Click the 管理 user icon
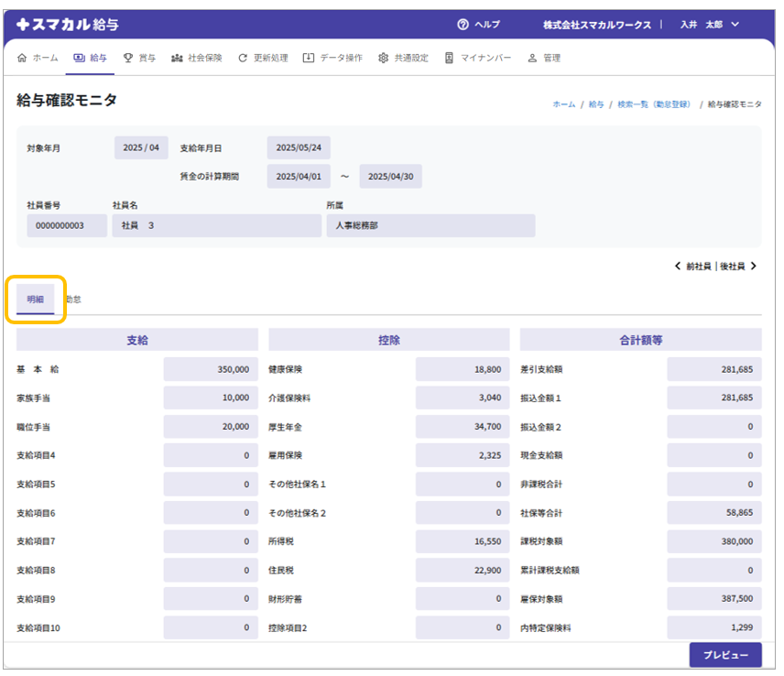Image resolution: width=784 pixels, height=676 pixels. (532, 58)
